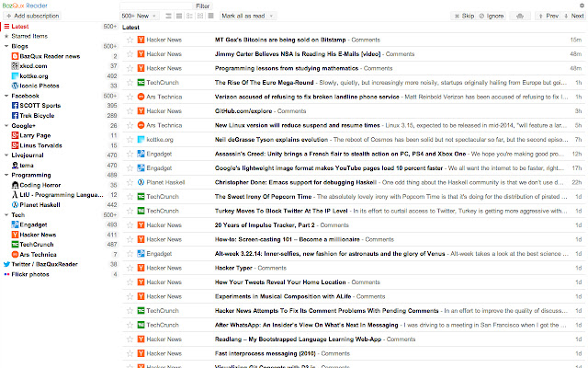This screenshot has width=588, height=368.
Task: Click the Starred items star icon in sidebar
Action: tap(6, 37)
